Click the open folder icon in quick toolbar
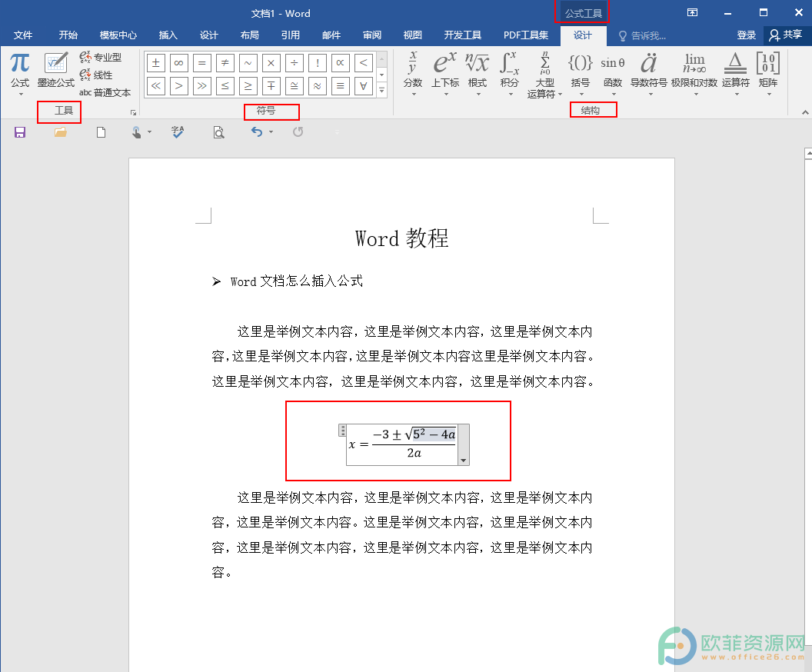 tap(61, 132)
